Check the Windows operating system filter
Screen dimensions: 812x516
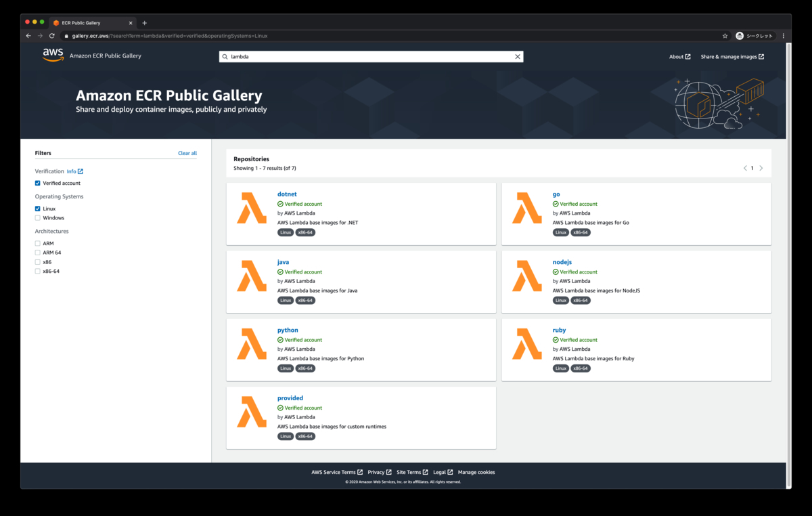click(x=38, y=218)
